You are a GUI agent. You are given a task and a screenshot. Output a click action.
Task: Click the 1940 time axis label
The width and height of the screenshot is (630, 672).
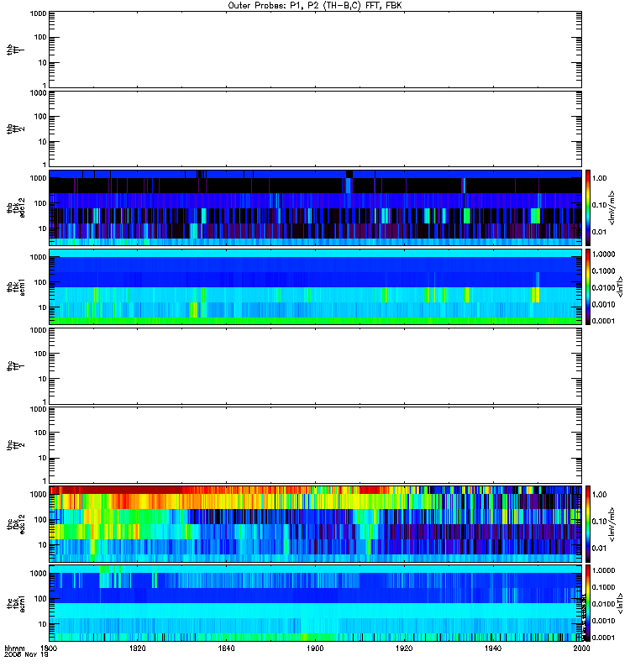[493, 648]
